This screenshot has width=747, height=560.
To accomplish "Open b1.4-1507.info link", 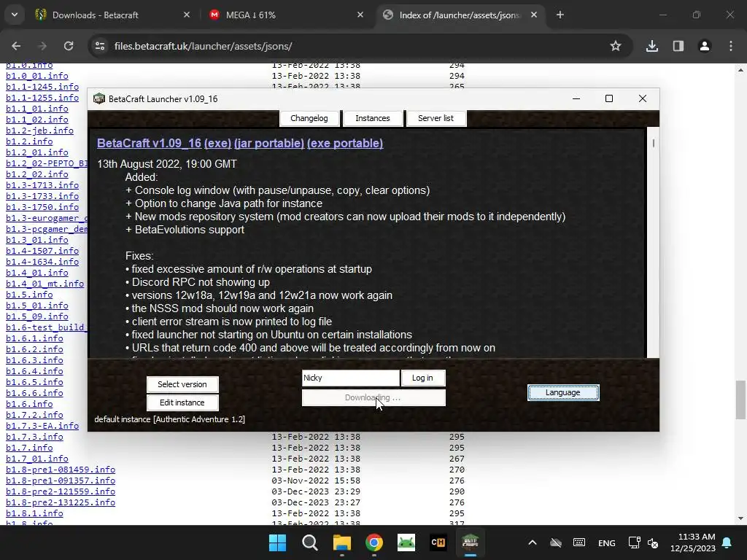I will click(x=42, y=251).
